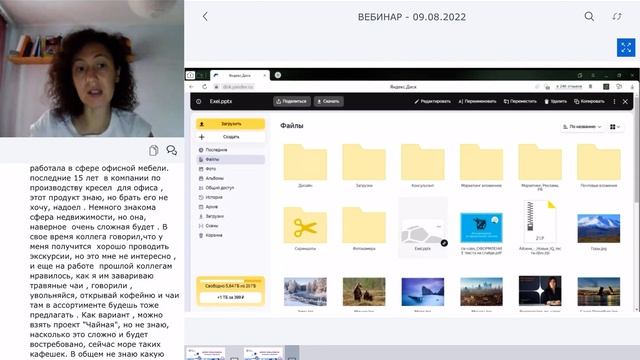Image resolution: width=640 pixels, height=360 pixels.
Task: Click the browser back arrow
Action: [192, 87]
